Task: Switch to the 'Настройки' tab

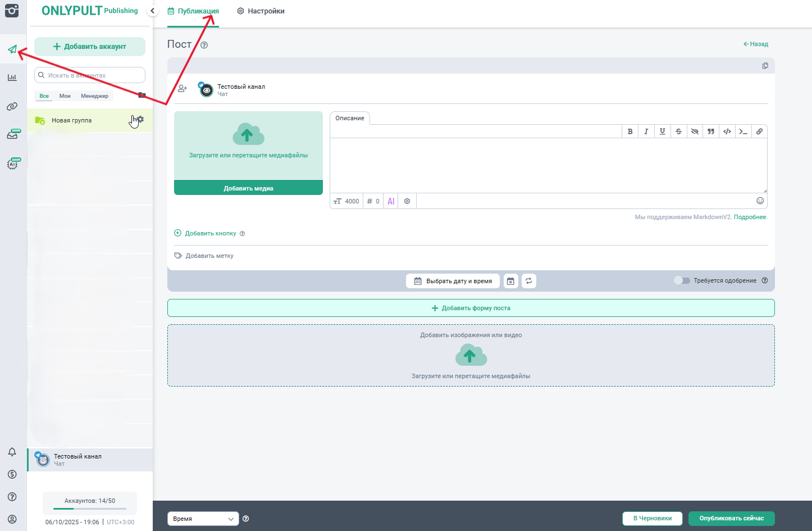Action: pyautogui.click(x=261, y=11)
